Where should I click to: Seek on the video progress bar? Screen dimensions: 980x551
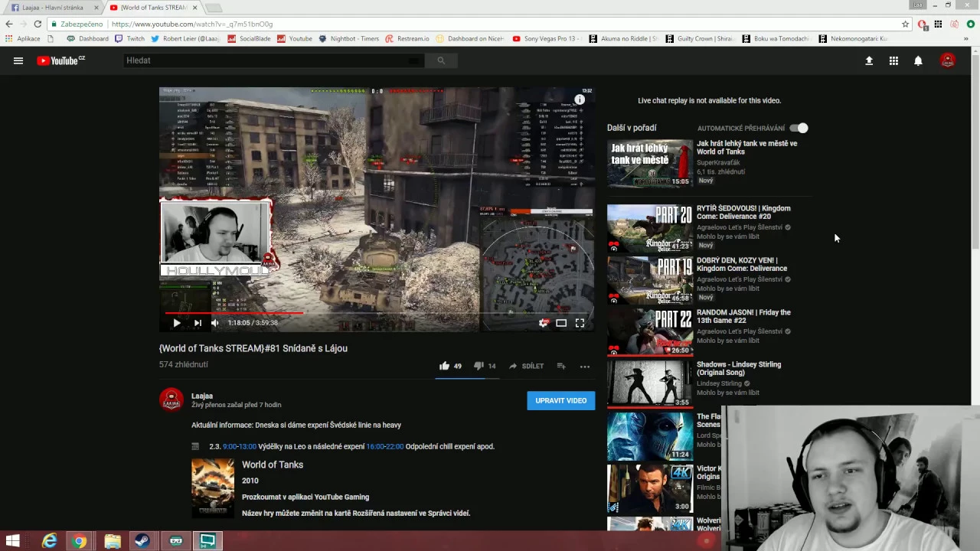click(376, 312)
